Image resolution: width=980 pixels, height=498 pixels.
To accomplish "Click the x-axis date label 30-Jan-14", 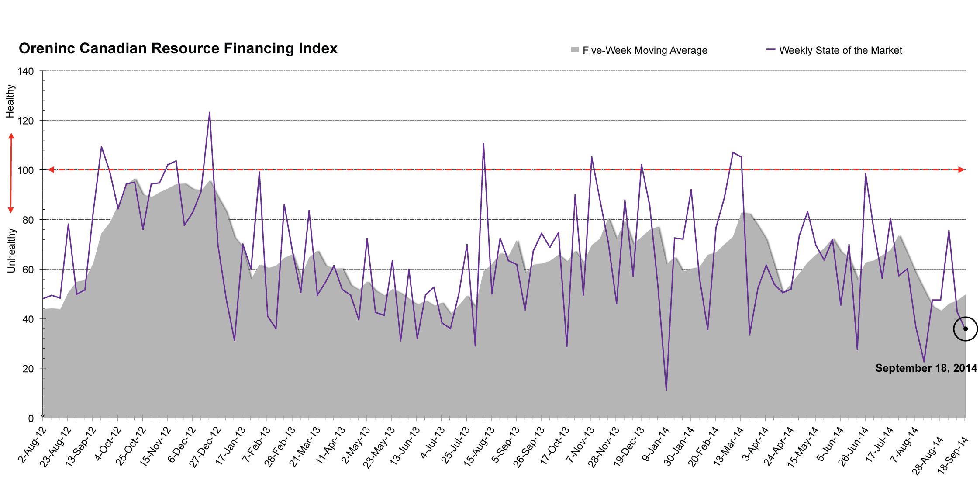I will 679,446.
